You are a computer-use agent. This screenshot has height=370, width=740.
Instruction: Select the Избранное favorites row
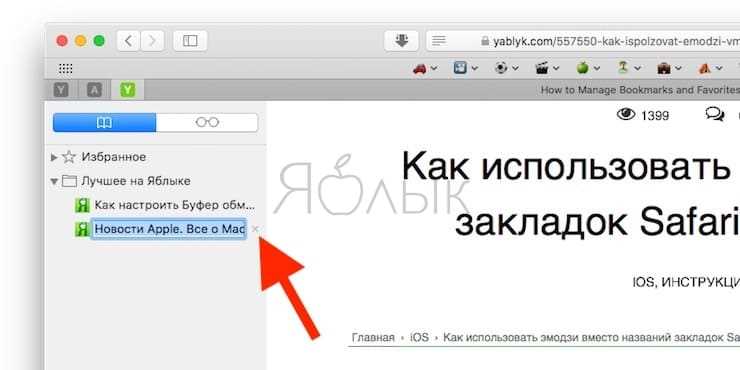156,157
